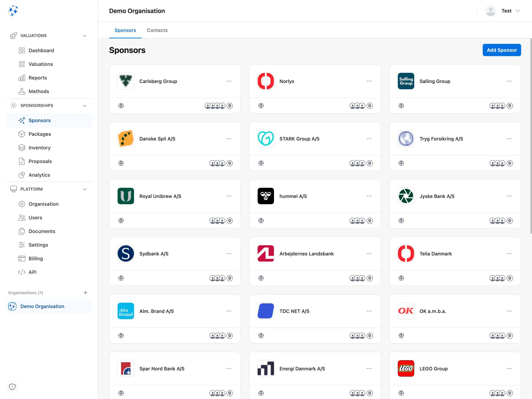Open more options for LEGO Group
Screen dimensions: 532x399
pos(509,368)
